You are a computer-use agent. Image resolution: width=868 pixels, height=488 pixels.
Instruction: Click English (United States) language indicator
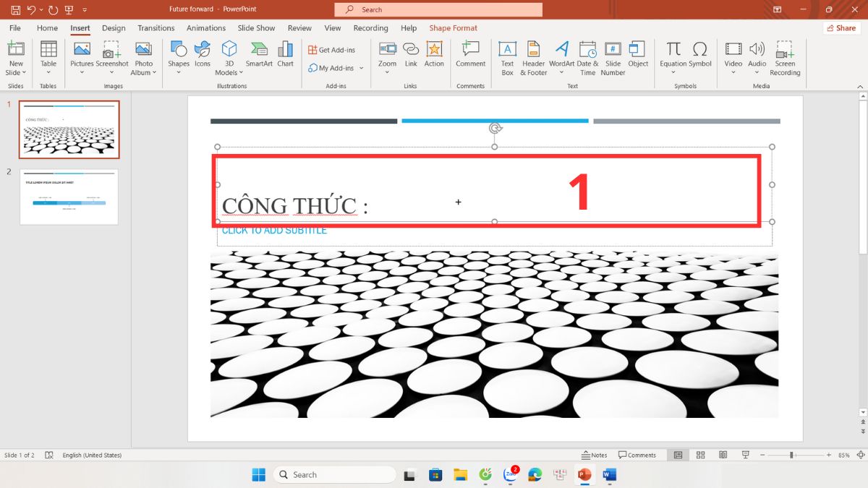[92, 455]
